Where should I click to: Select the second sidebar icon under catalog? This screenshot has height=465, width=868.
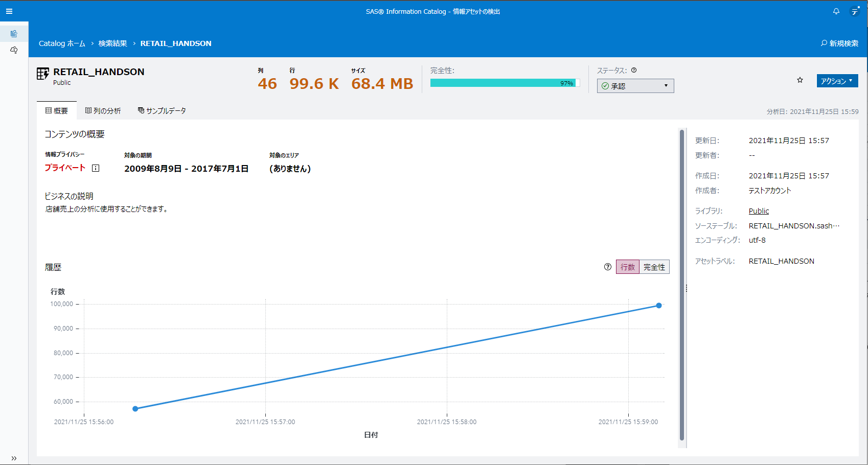click(x=14, y=50)
